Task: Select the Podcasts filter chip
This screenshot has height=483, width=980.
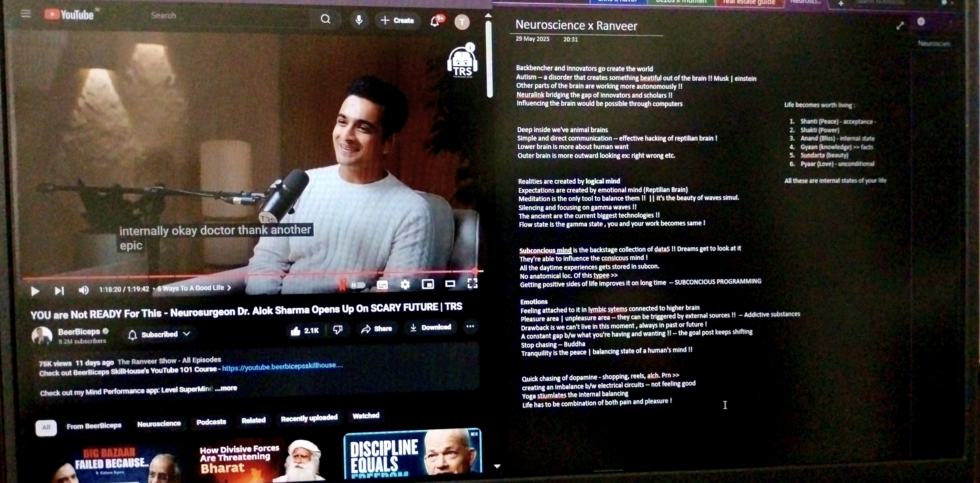Action: tap(211, 422)
